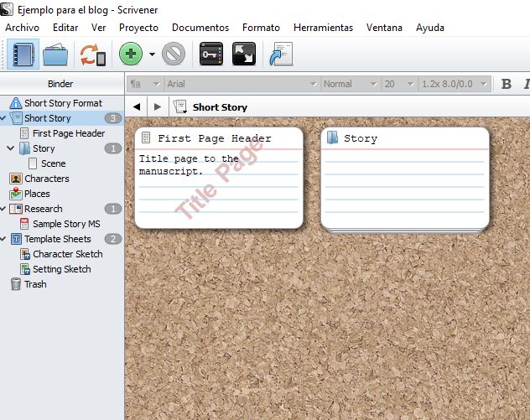Open the Ayuda menu
This screenshot has width=530, height=420.
[x=430, y=28]
